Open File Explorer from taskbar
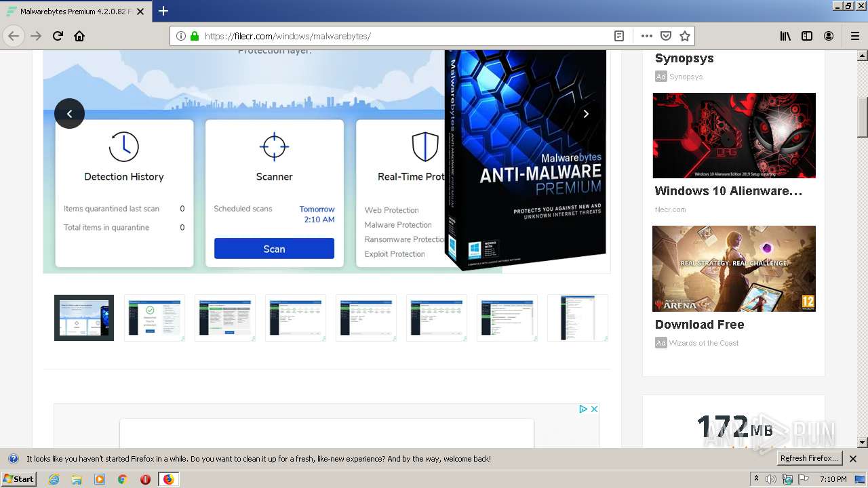 pyautogui.click(x=77, y=479)
